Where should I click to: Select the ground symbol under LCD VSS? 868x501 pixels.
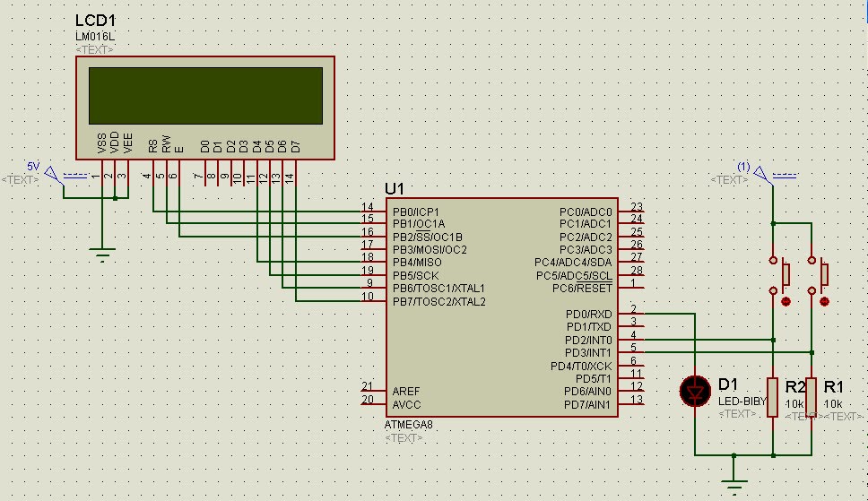pyautogui.click(x=102, y=255)
